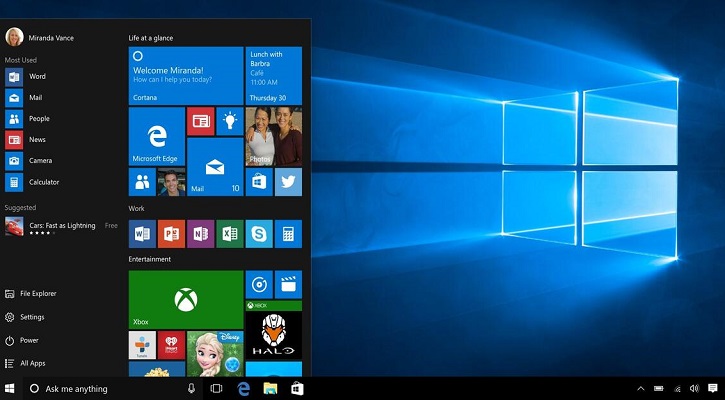Launch PowerPoint from the Work tiles
The image size is (725, 400).
pos(172,234)
